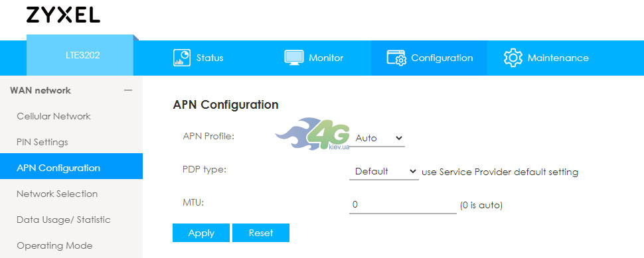The height and width of the screenshot is (258, 644).
Task: Click the Configuration window-gear icon
Action: click(x=396, y=58)
